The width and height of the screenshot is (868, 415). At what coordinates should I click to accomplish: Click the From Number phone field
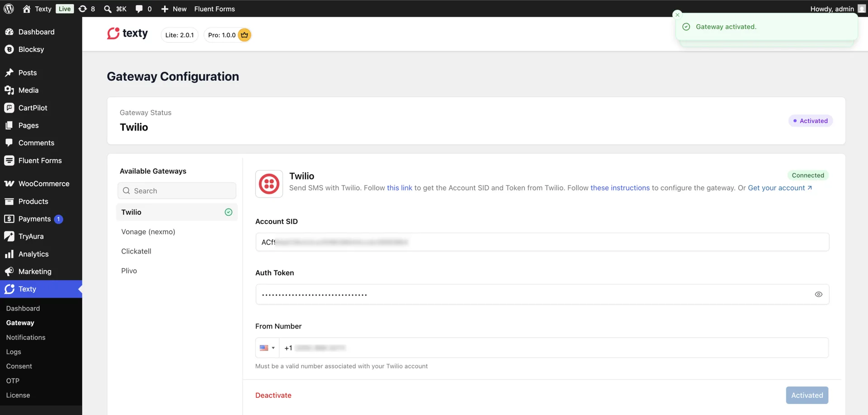point(553,348)
